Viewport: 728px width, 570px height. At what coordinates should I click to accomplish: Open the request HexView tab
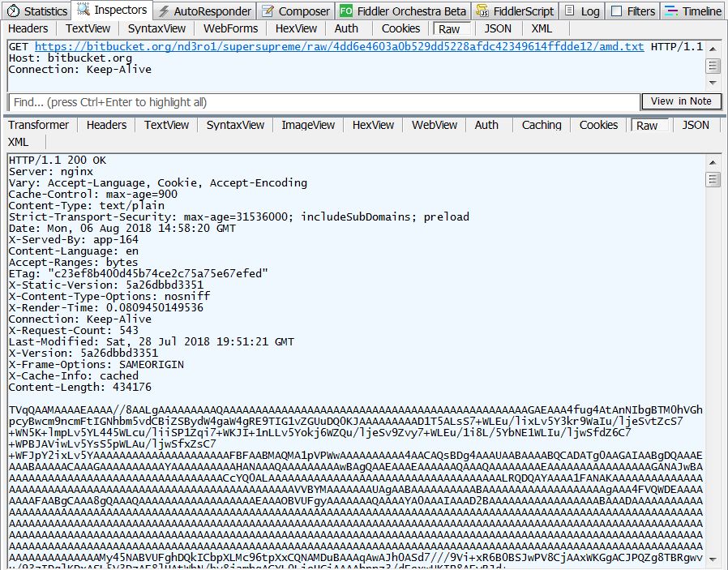[296, 28]
